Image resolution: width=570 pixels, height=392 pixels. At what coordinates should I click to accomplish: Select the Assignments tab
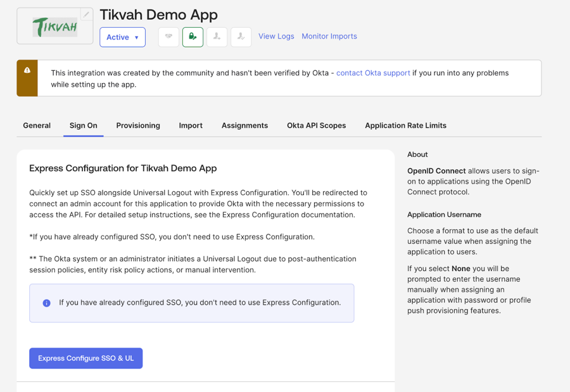[x=244, y=125]
